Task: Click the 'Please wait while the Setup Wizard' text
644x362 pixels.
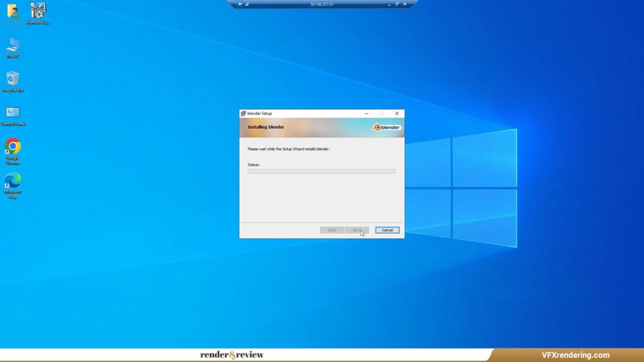Action: point(289,149)
